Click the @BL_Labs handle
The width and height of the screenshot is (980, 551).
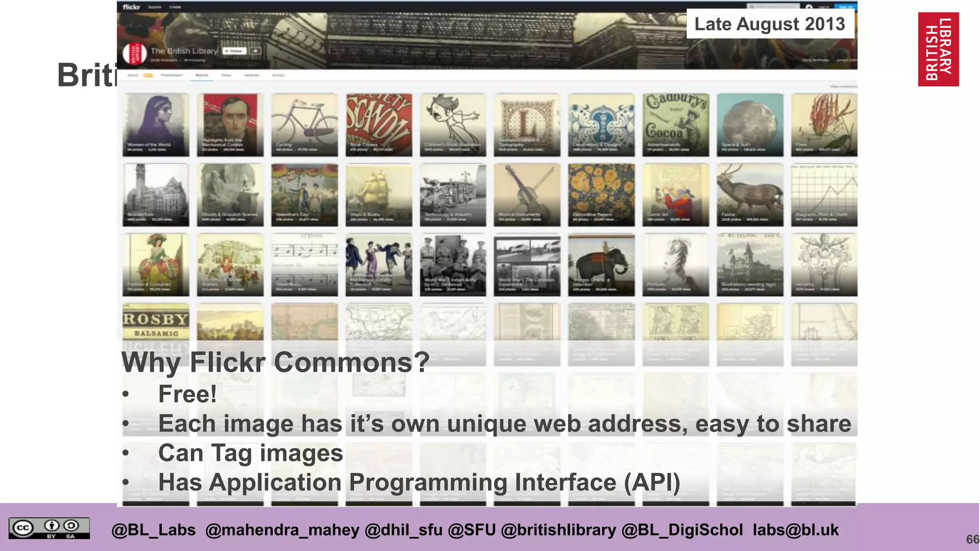tap(154, 530)
